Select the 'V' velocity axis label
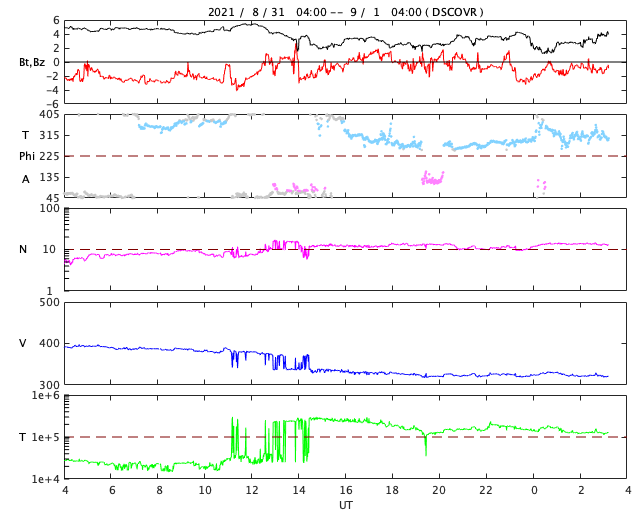This screenshot has width=640, height=512. pyautogui.click(x=23, y=343)
